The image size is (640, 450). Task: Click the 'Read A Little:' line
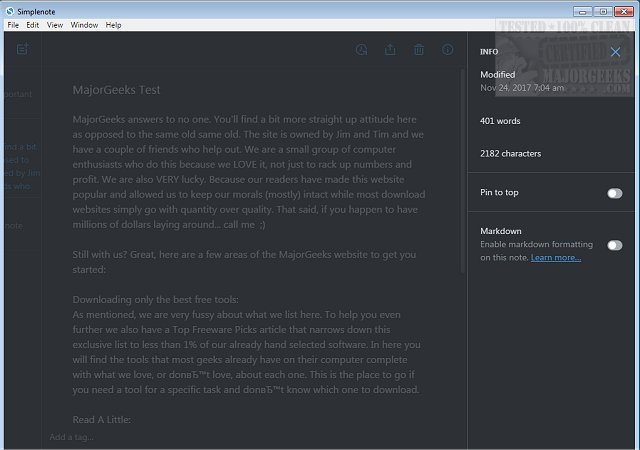pos(102,420)
